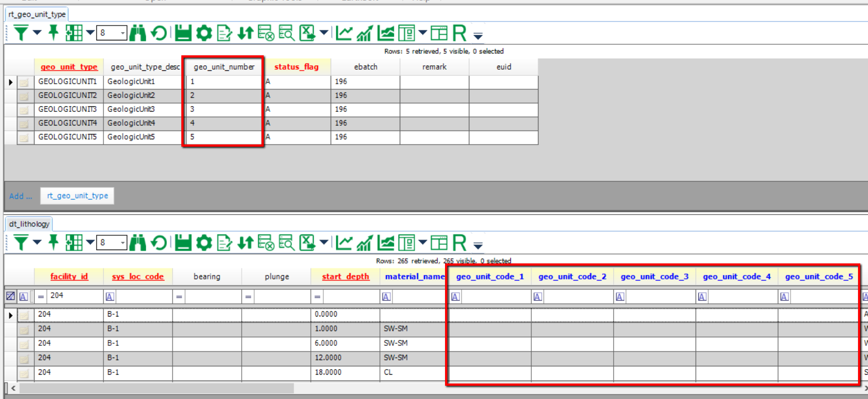868x399 pixels.
Task: Click the line chart icon in top toolbar
Action: [x=344, y=33]
